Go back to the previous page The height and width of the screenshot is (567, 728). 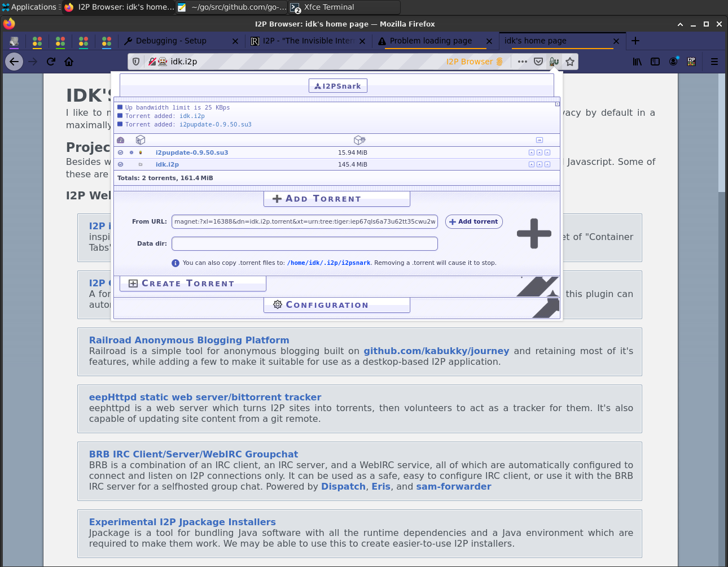pyautogui.click(x=14, y=62)
